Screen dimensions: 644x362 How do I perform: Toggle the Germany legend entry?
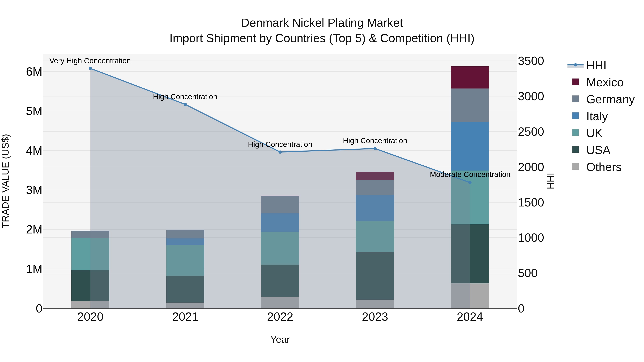click(x=603, y=99)
